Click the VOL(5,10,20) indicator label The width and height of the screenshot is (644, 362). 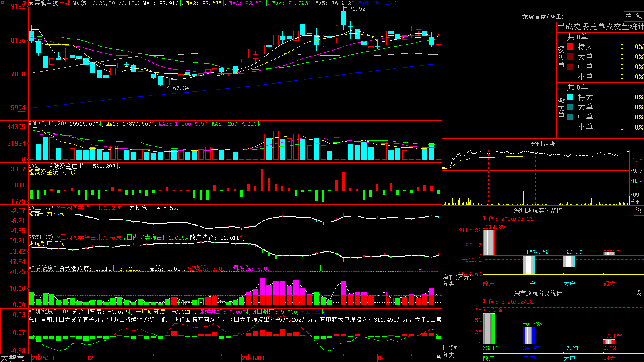coord(47,123)
